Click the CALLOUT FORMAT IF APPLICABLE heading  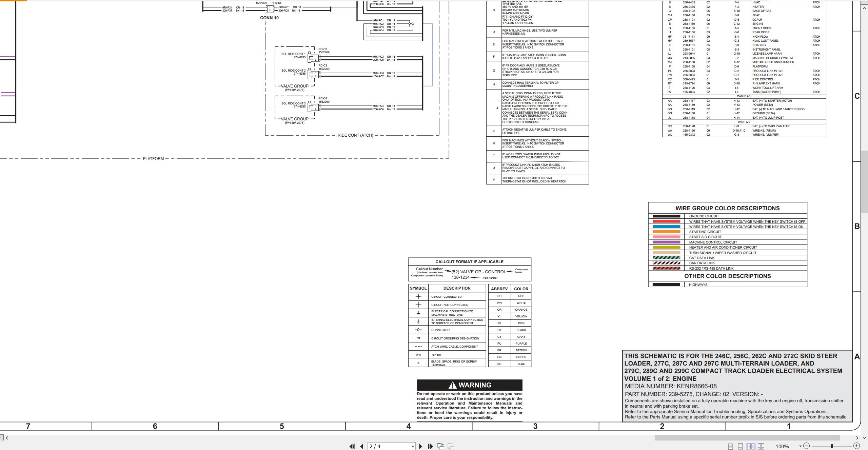(469, 262)
